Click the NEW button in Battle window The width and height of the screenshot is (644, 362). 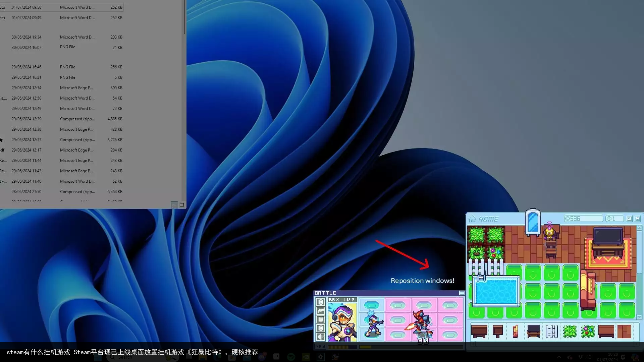(x=320, y=347)
